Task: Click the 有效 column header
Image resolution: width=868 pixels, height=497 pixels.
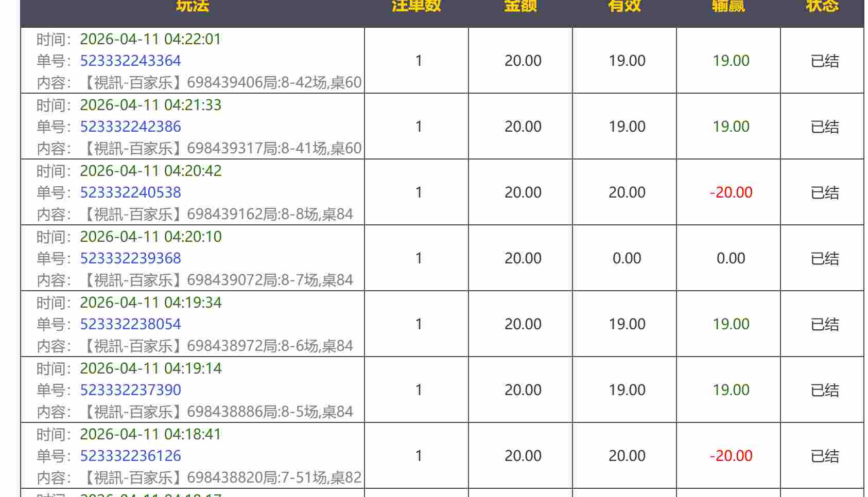Action: click(624, 6)
